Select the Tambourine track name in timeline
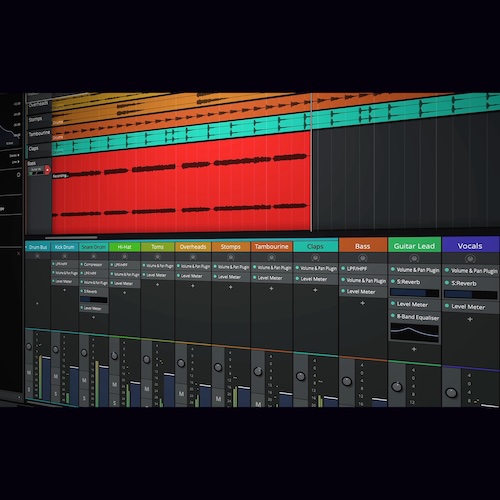 (39, 133)
